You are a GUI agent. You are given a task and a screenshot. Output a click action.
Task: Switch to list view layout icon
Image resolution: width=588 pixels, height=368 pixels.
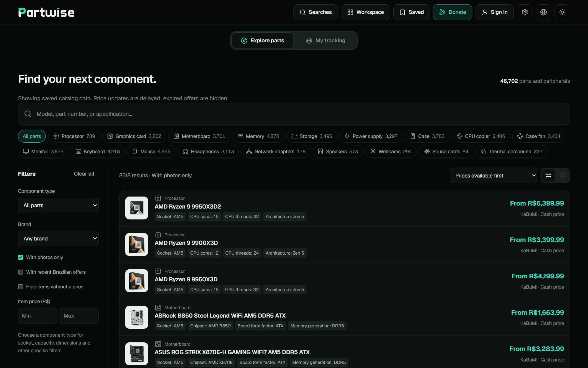click(549, 176)
